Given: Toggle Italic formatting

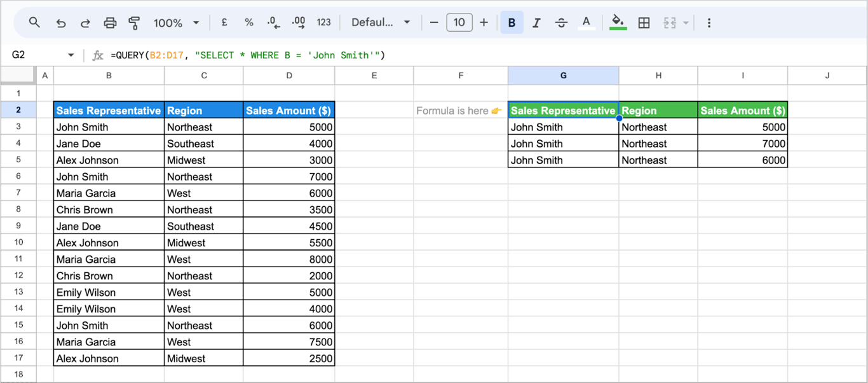Looking at the screenshot, I should coord(536,23).
